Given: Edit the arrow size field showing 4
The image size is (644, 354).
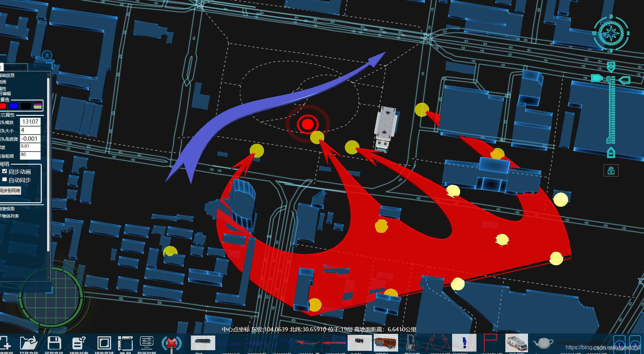Looking at the screenshot, I should point(30,130).
